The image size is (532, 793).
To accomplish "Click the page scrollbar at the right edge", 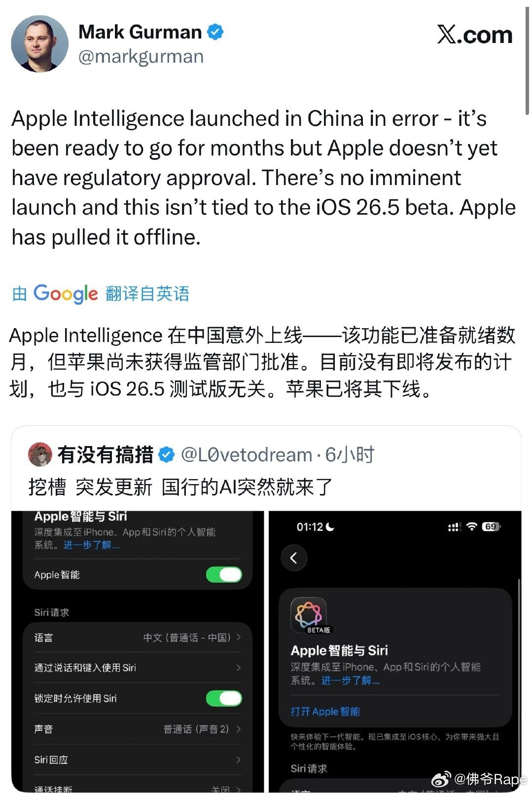I will pyautogui.click(x=527, y=59).
